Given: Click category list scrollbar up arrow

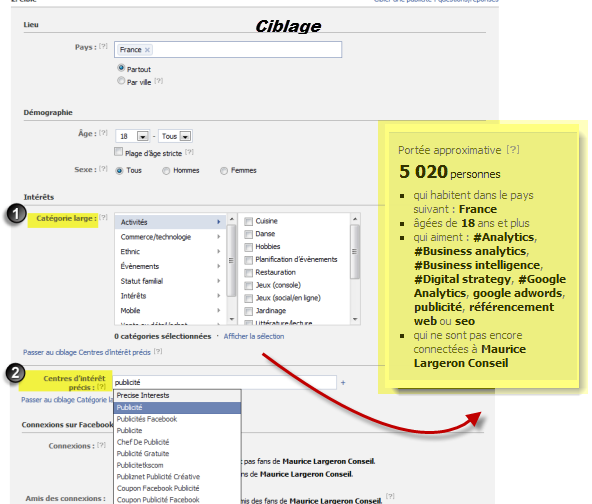Looking at the screenshot, I should coord(231,219).
